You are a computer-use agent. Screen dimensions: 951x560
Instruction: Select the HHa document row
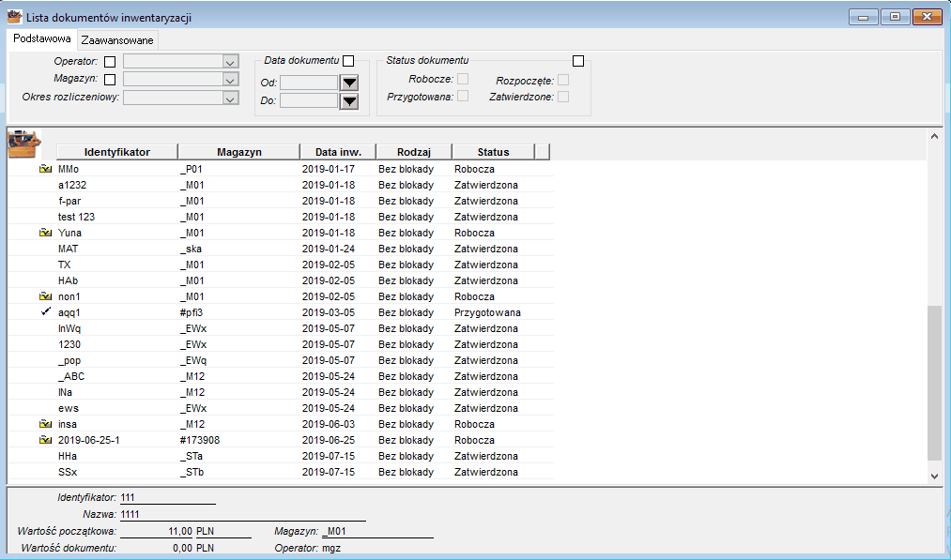281,457
